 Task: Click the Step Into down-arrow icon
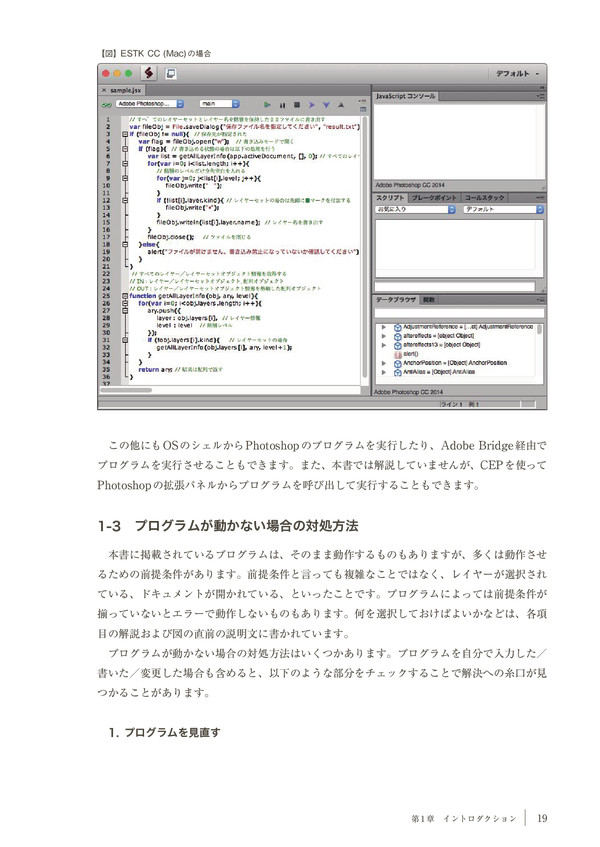click(326, 104)
